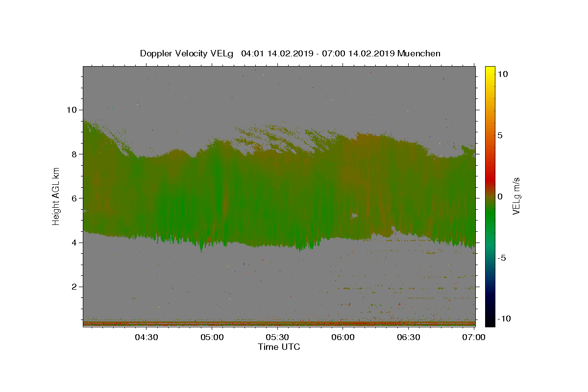Click the '06:30' time axis label
Screen dimensions: 588x392
pyautogui.click(x=409, y=337)
